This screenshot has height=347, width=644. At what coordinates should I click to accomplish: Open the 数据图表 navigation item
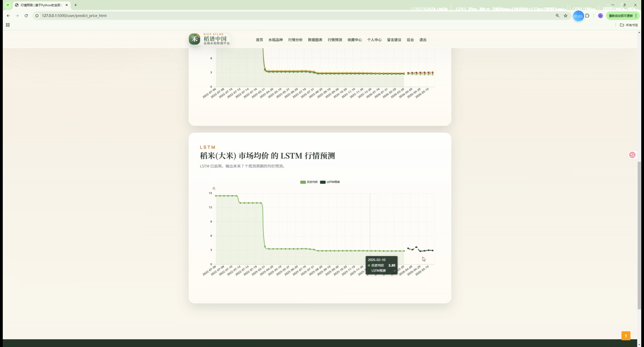pyautogui.click(x=315, y=40)
